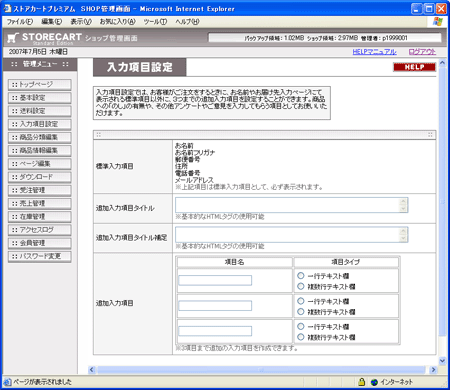Click the page vertical scrollbar up arrow
The image size is (450, 390).
coord(442,62)
